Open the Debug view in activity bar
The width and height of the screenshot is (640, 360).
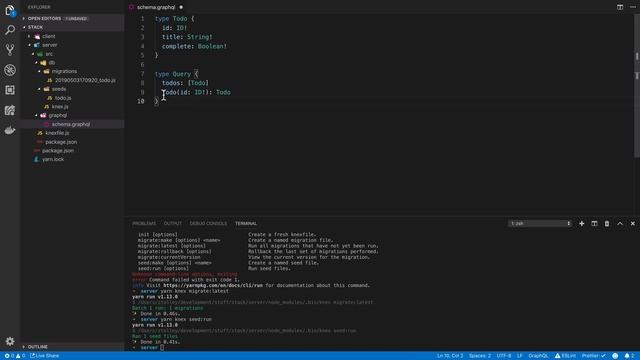pos(10,70)
